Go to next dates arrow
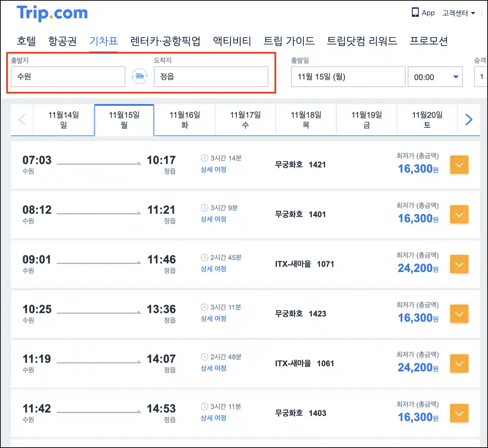 (x=469, y=120)
